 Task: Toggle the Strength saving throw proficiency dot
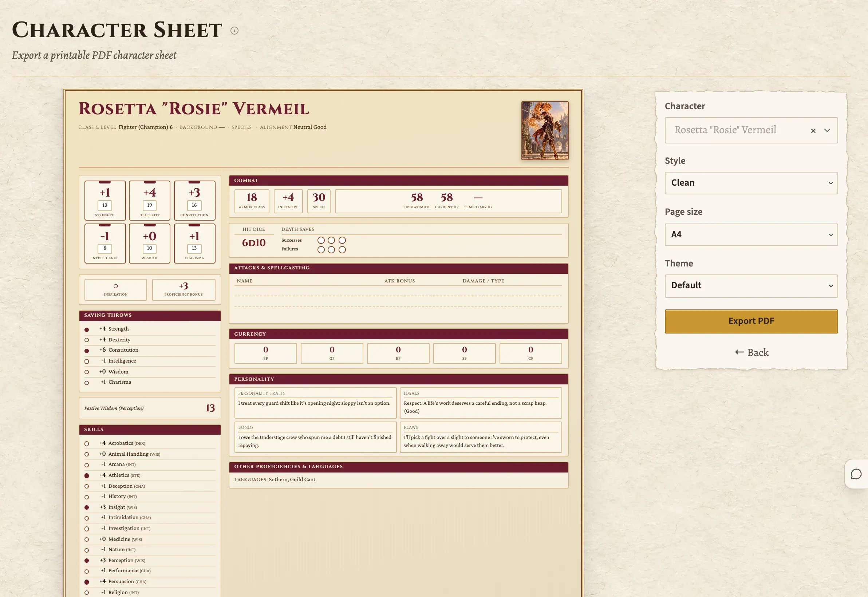coord(87,329)
